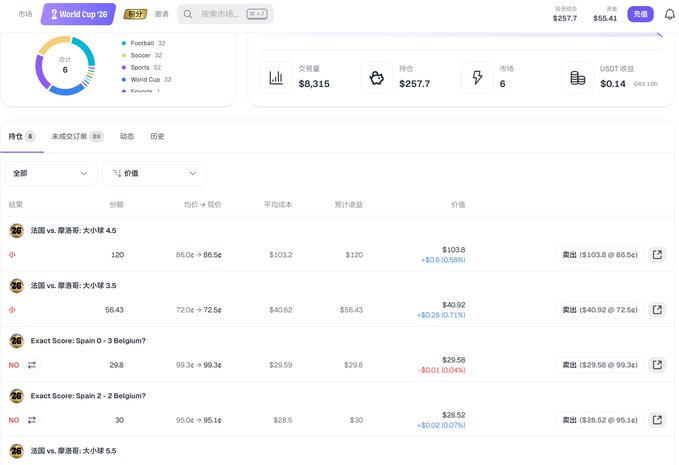Click the search magnifier icon

pyautogui.click(x=188, y=14)
